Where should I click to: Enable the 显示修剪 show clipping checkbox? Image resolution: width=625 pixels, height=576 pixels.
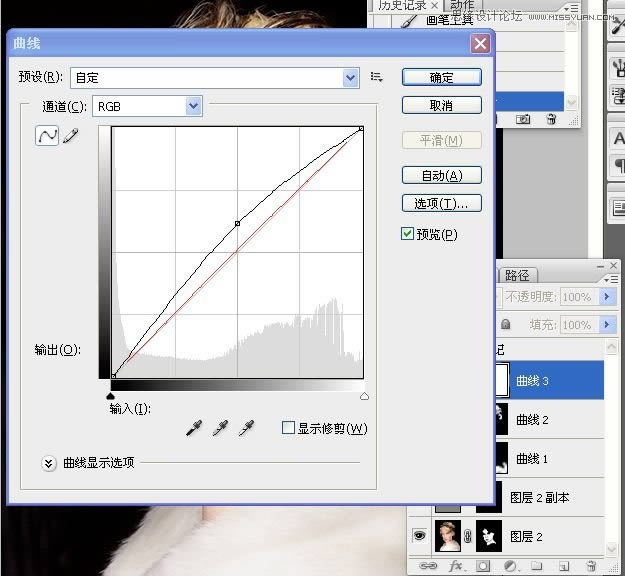coord(288,428)
